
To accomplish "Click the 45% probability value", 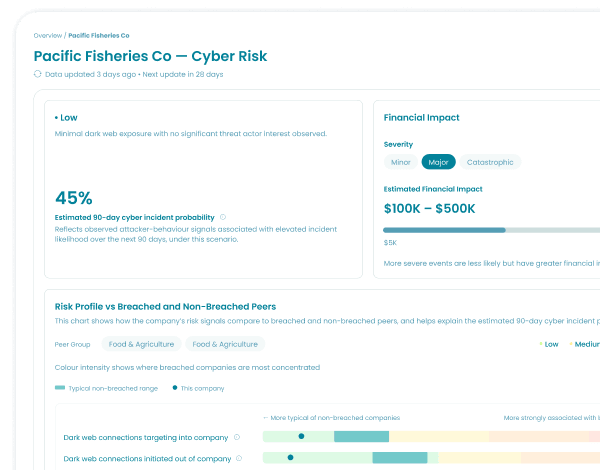I will click(x=74, y=198).
